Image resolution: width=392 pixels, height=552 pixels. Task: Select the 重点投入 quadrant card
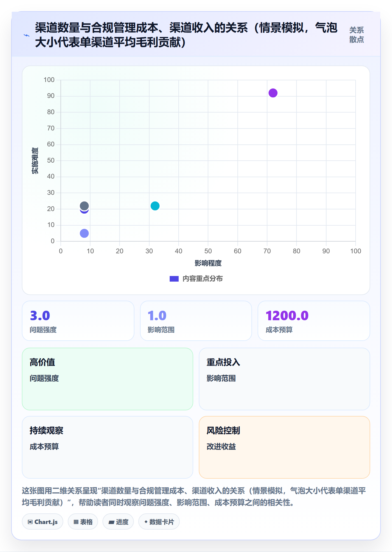pyautogui.click(x=284, y=379)
